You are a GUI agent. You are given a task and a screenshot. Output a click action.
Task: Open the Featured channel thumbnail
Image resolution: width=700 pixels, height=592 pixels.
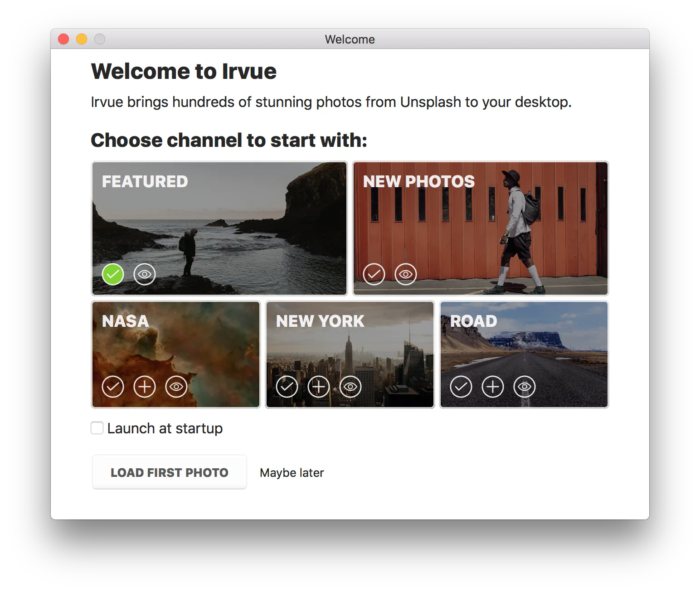(219, 228)
